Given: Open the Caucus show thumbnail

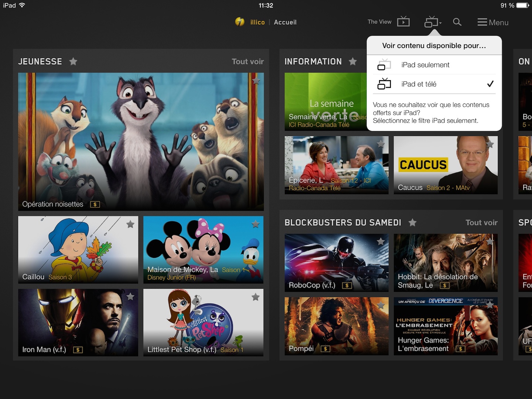Looking at the screenshot, I should pyautogui.click(x=445, y=165).
